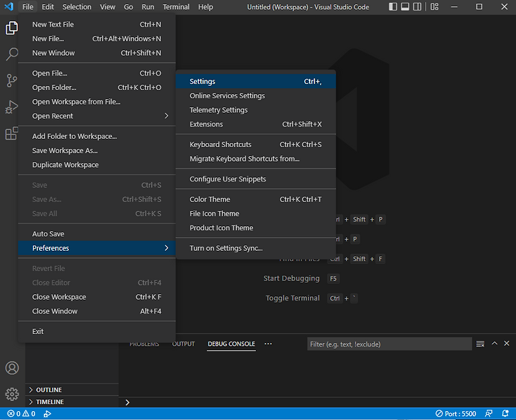
Task: Switch to the OUTPUT panel tab
Action: [x=183, y=344]
